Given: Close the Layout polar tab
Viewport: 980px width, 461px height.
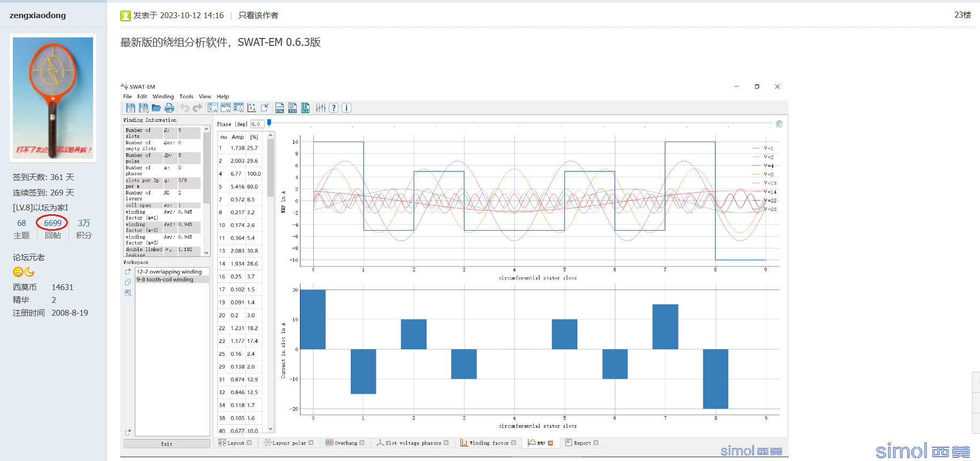Looking at the screenshot, I should [x=311, y=443].
